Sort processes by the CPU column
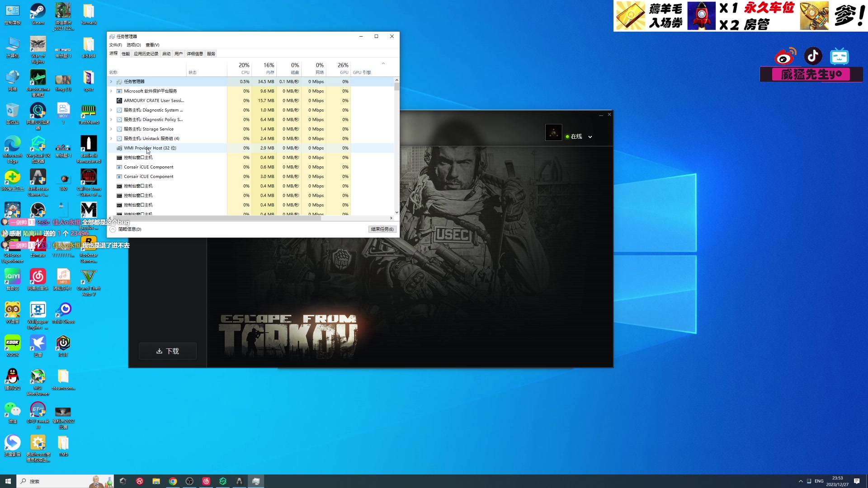 (240, 68)
